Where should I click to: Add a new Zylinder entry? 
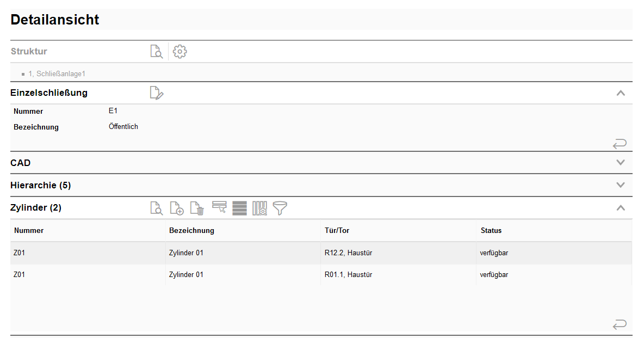click(x=177, y=208)
